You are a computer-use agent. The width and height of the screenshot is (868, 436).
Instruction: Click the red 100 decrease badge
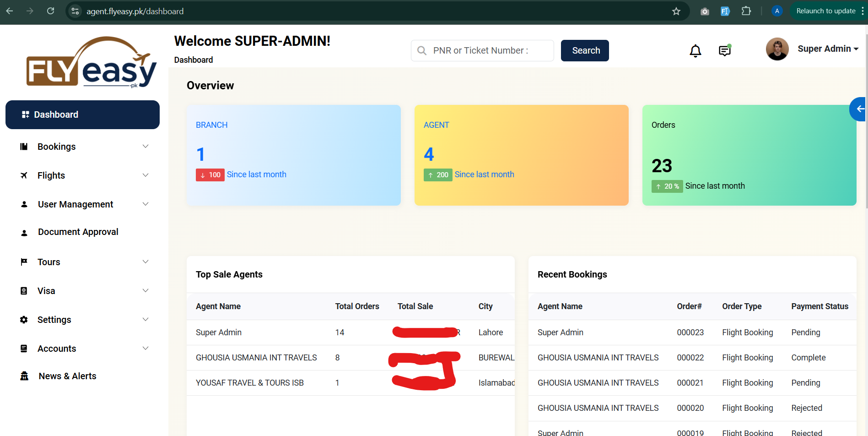tap(210, 175)
